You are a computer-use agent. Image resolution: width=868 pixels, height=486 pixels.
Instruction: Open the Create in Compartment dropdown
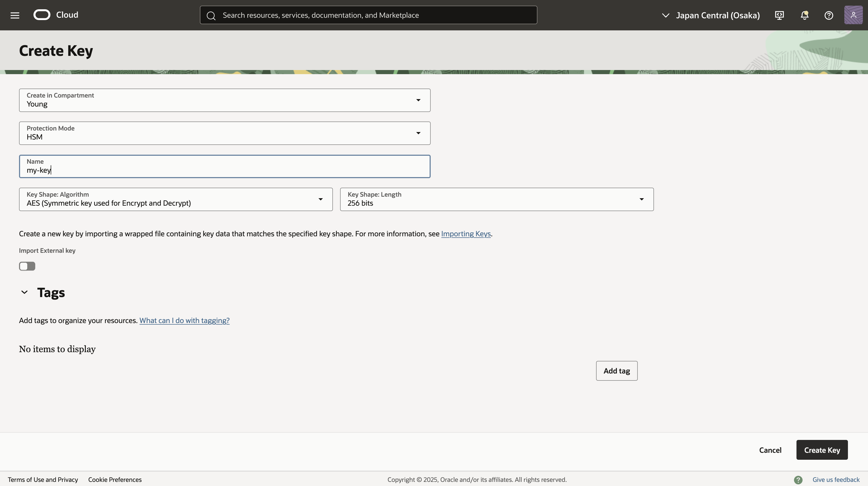[x=224, y=100]
